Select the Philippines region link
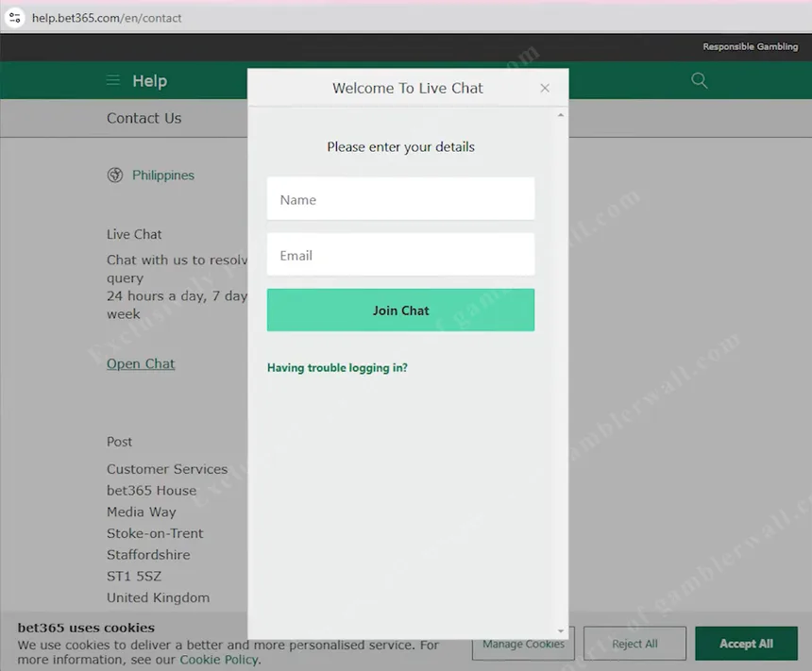The image size is (812, 671). (163, 176)
